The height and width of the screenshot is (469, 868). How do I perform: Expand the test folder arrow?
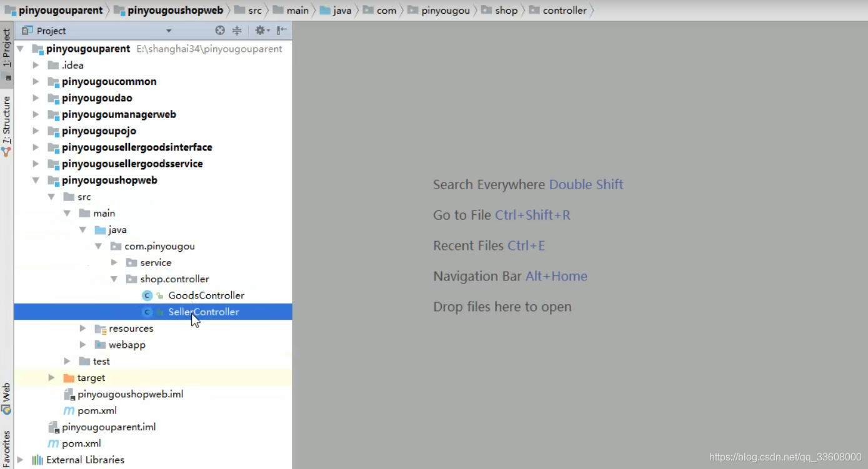click(x=67, y=361)
